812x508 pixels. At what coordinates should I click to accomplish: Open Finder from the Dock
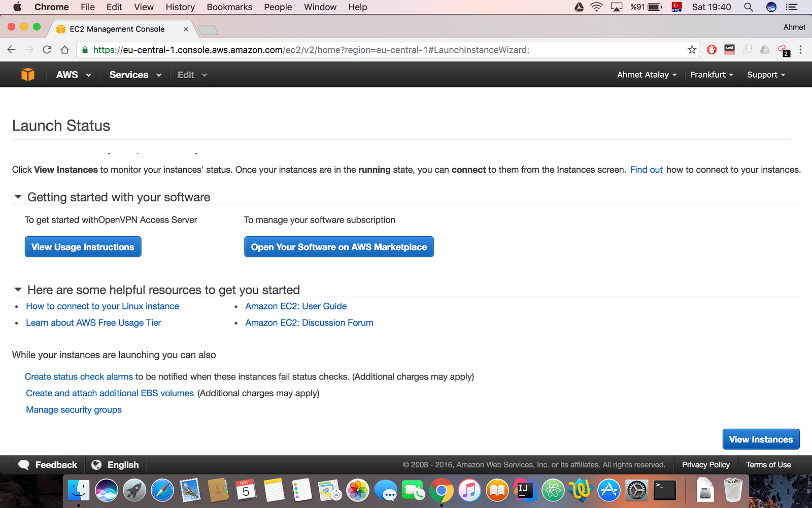click(x=79, y=491)
